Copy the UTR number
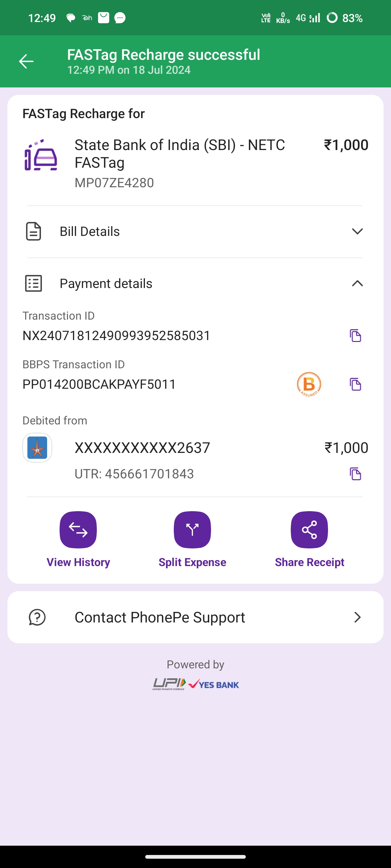 click(355, 474)
